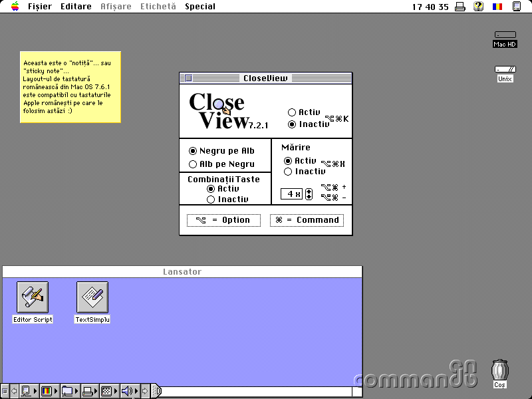Turn Mărire to Inactiv

tap(305, 172)
